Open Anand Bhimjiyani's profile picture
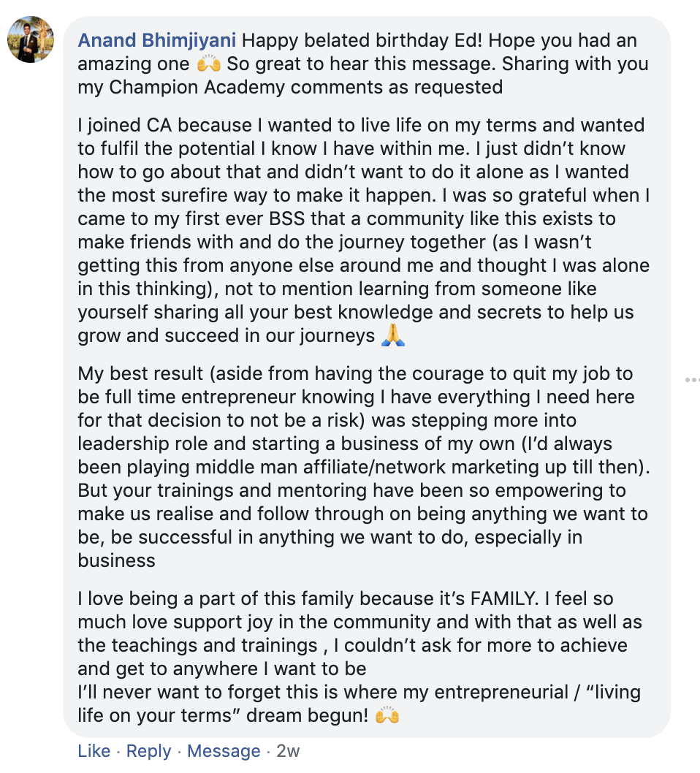 tap(30, 39)
